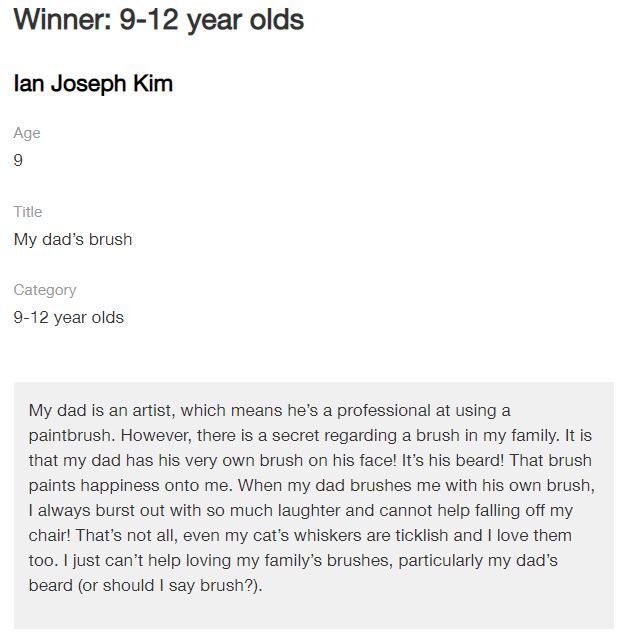Click the title text 'My dad's brush'
The height and width of the screenshot is (644, 625).
[x=73, y=239]
